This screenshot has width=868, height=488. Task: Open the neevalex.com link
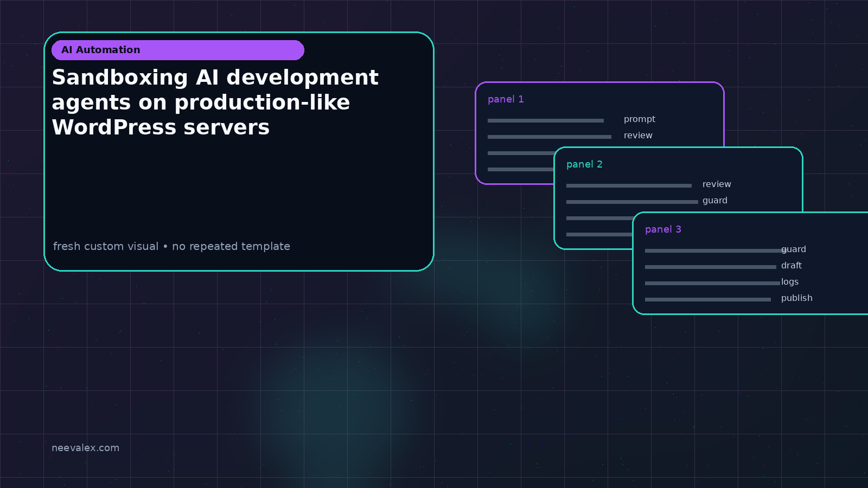(85, 448)
